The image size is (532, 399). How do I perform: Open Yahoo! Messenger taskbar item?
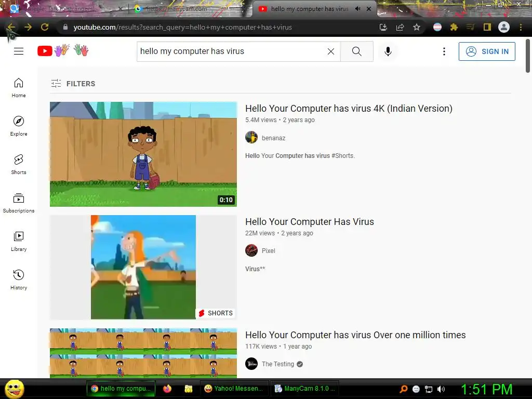click(x=234, y=389)
